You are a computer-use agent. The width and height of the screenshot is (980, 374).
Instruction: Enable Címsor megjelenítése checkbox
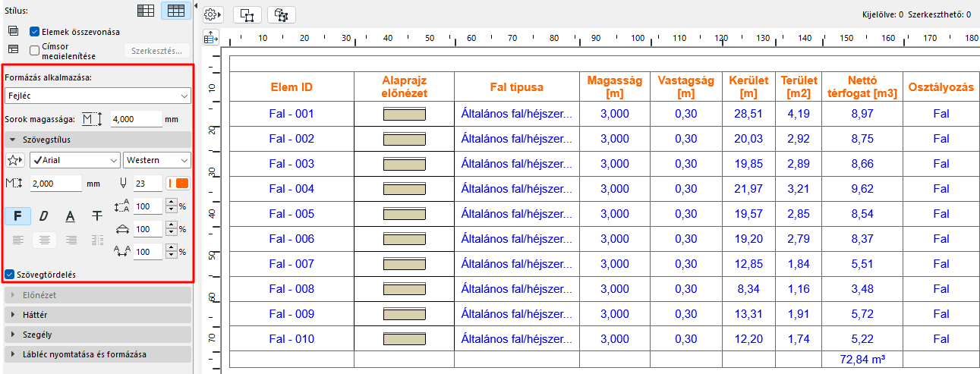pyautogui.click(x=34, y=50)
